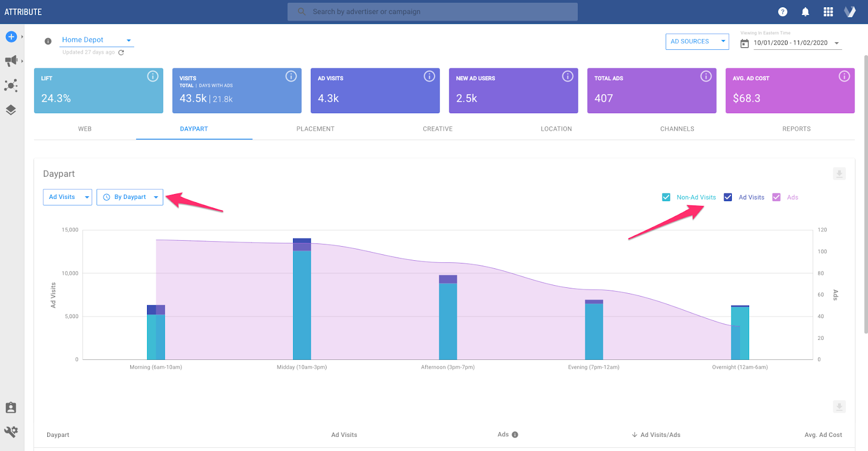Open the Home Depot advertiser dropdown
The image size is (868, 451).
click(x=96, y=40)
